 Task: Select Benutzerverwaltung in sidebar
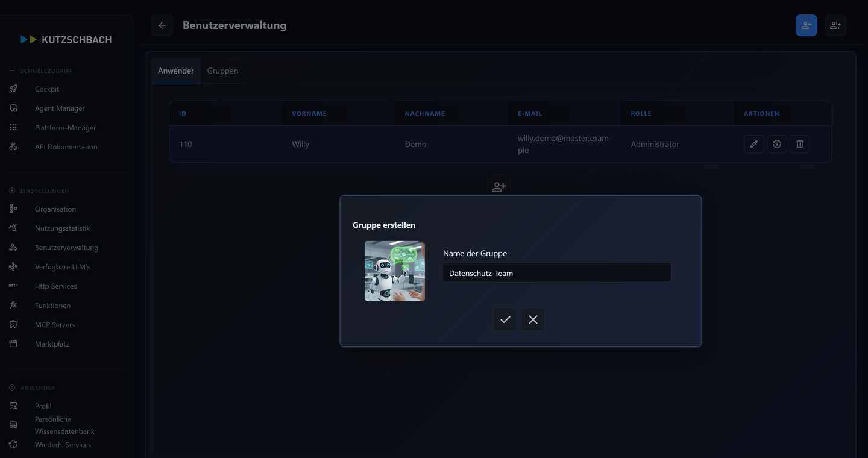[66, 248]
